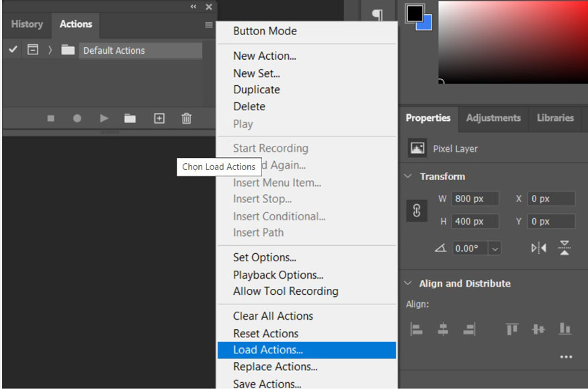Collapse the Transform section

408,176
